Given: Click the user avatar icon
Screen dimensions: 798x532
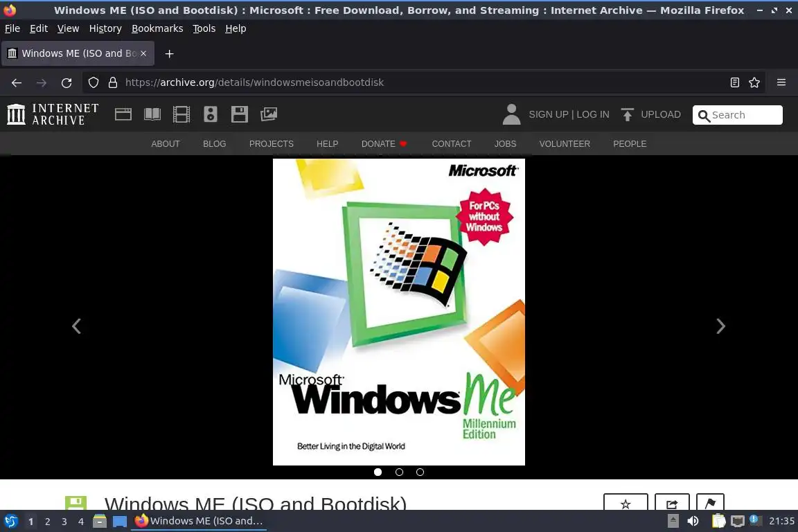Looking at the screenshot, I should coord(511,114).
